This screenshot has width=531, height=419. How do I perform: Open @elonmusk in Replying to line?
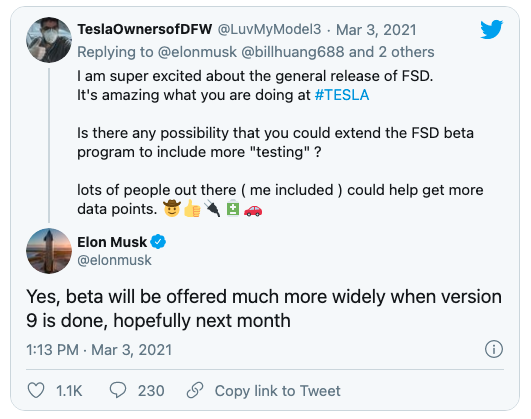(x=197, y=52)
